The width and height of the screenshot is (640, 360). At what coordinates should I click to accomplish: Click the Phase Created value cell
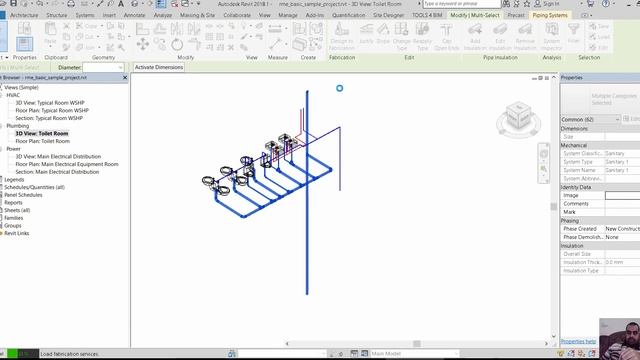pyautogui.click(x=622, y=229)
